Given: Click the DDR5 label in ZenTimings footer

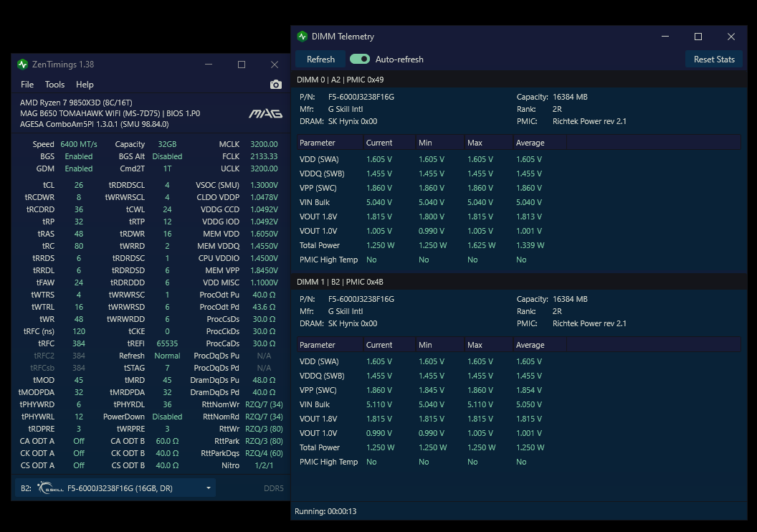Looking at the screenshot, I should click(x=274, y=488).
